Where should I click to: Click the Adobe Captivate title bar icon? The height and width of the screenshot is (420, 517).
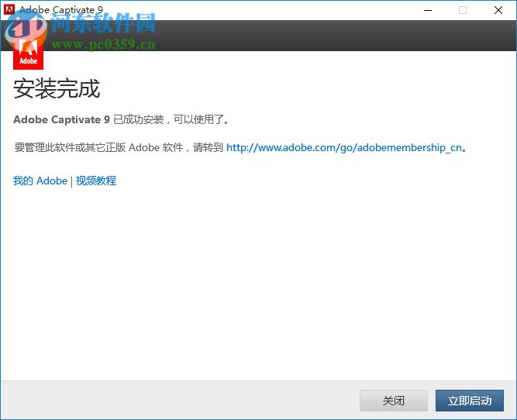[x=9, y=9]
